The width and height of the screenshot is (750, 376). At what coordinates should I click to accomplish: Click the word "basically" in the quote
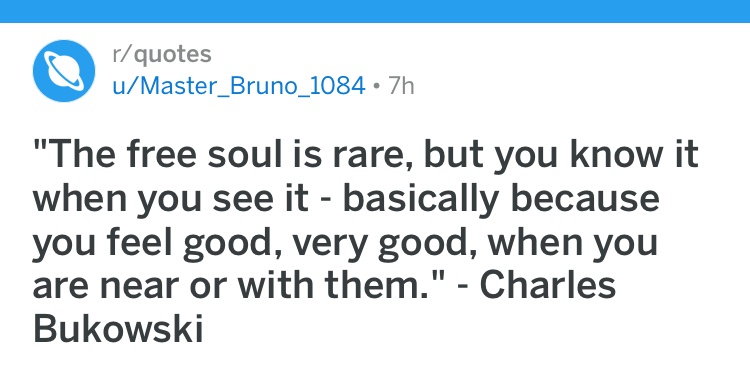(421, 200)
